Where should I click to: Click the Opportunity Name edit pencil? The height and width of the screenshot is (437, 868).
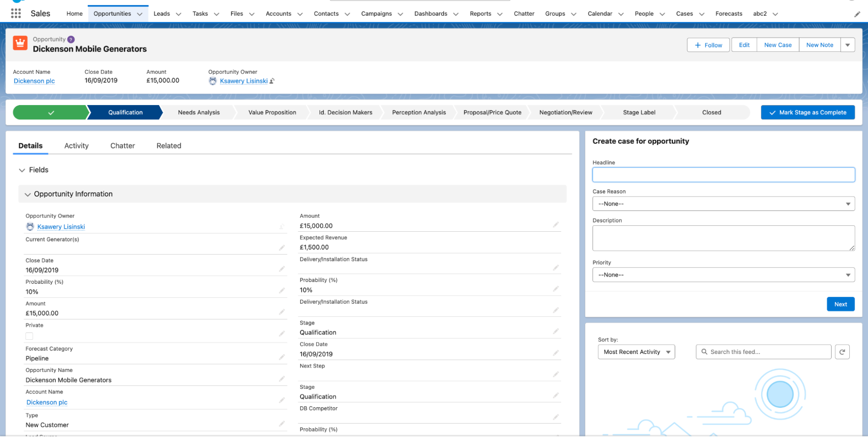(x=282, y=379)
